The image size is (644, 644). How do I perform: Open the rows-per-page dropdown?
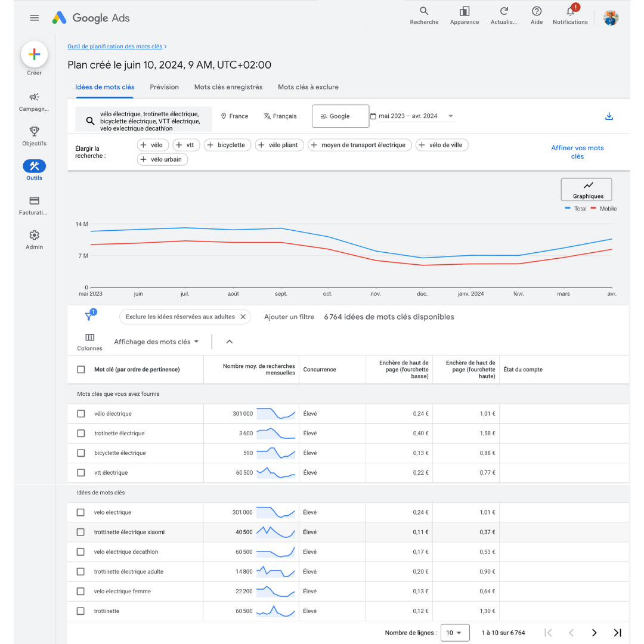point(454,633)
